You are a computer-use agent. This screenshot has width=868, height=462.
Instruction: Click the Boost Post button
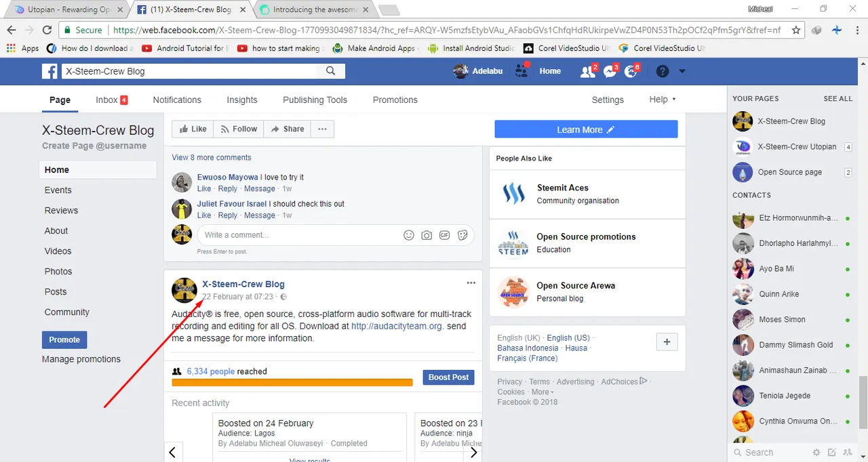(448, 377)
